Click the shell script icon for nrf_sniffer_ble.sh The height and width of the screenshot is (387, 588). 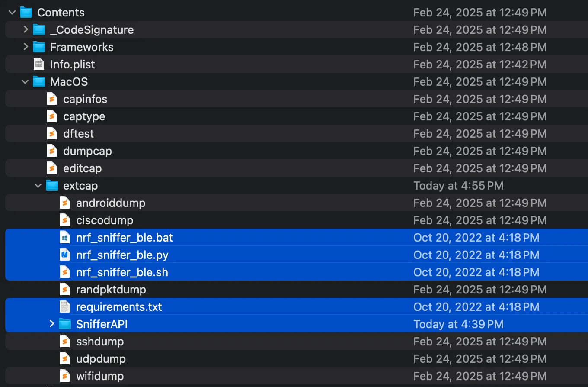(x=65, y=272)
